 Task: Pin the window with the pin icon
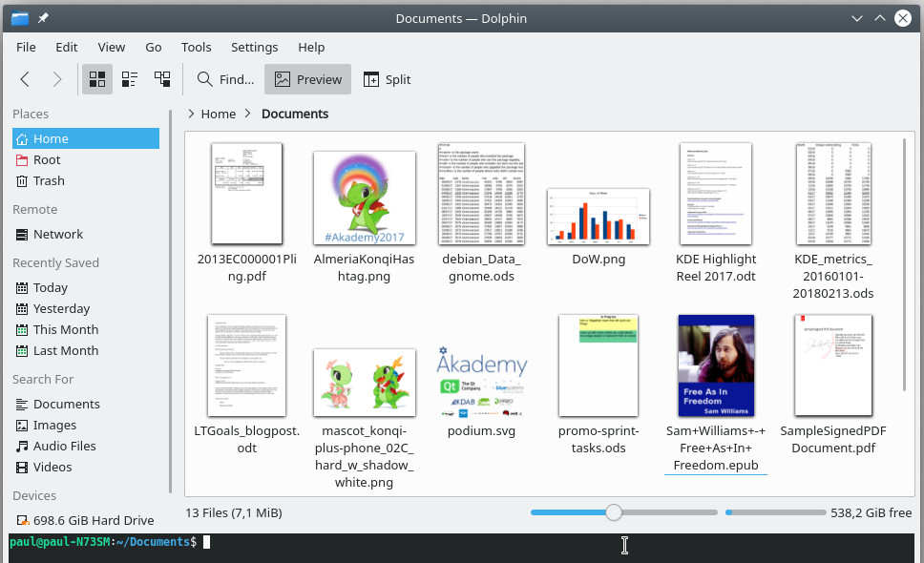(x=43, y=18)
